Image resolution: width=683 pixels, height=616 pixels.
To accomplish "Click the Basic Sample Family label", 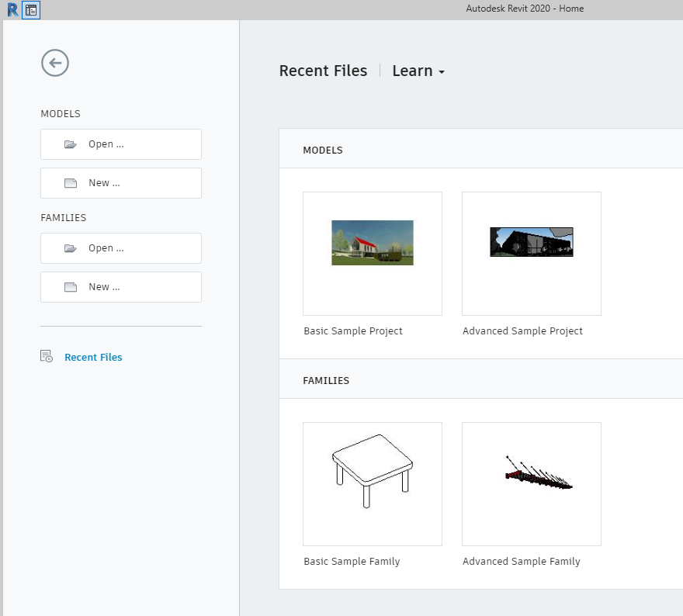I will 352,562.
